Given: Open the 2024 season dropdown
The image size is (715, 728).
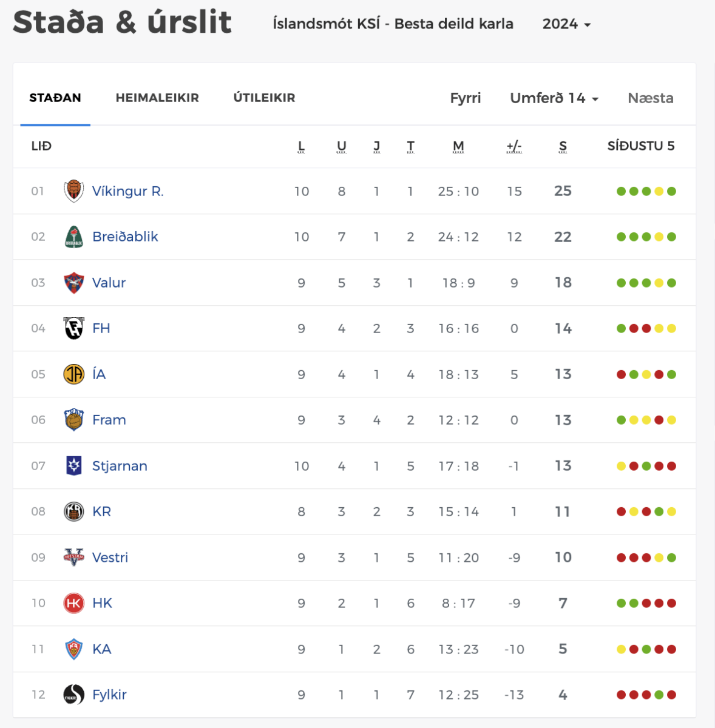Looking at the screenshot, I should [566, 24].
